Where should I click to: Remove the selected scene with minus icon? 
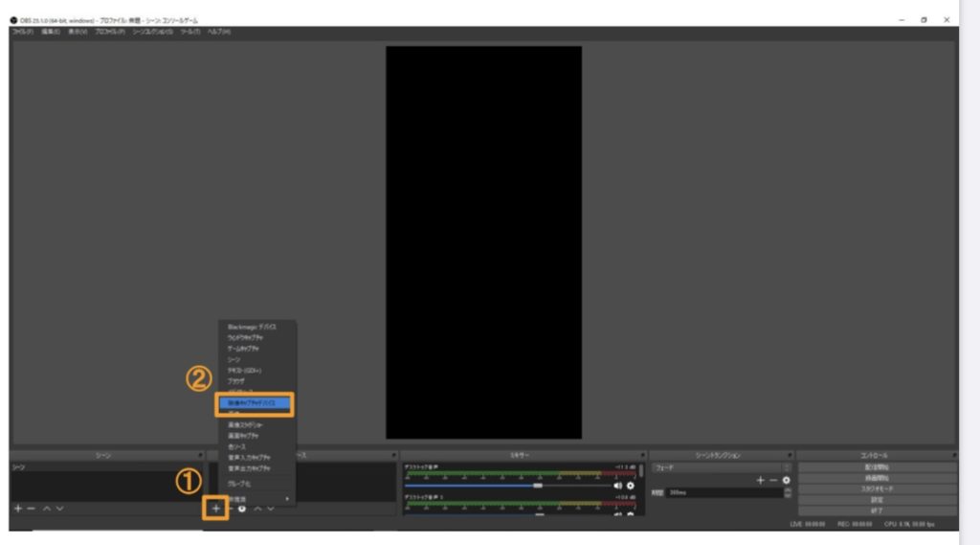(32, 509)
